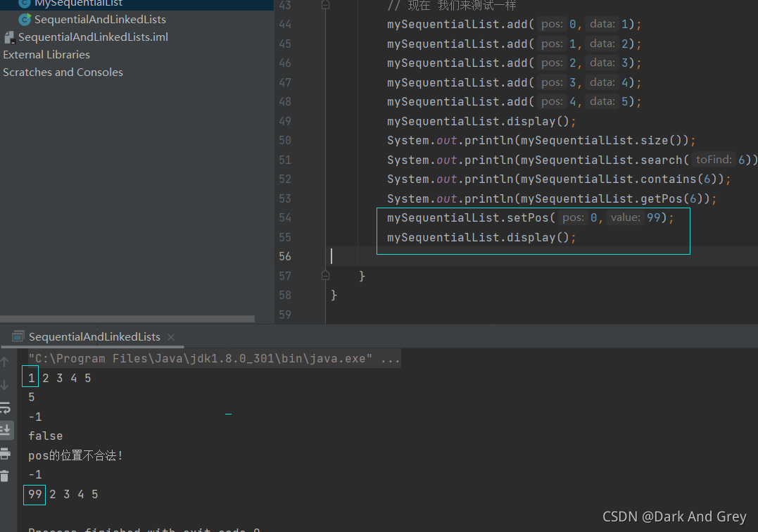Click the add call with data: 3
Screen dimensions: 758x532
pos(514,63)
